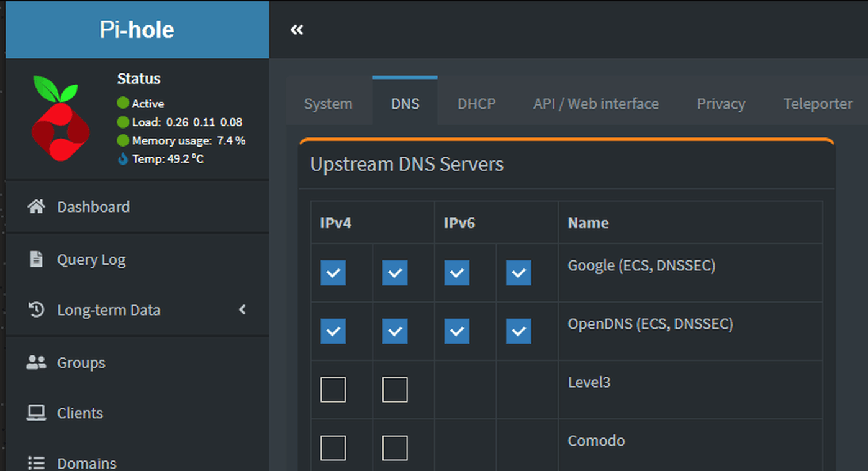Click the Pi-hole header title link

pos(137,30)
